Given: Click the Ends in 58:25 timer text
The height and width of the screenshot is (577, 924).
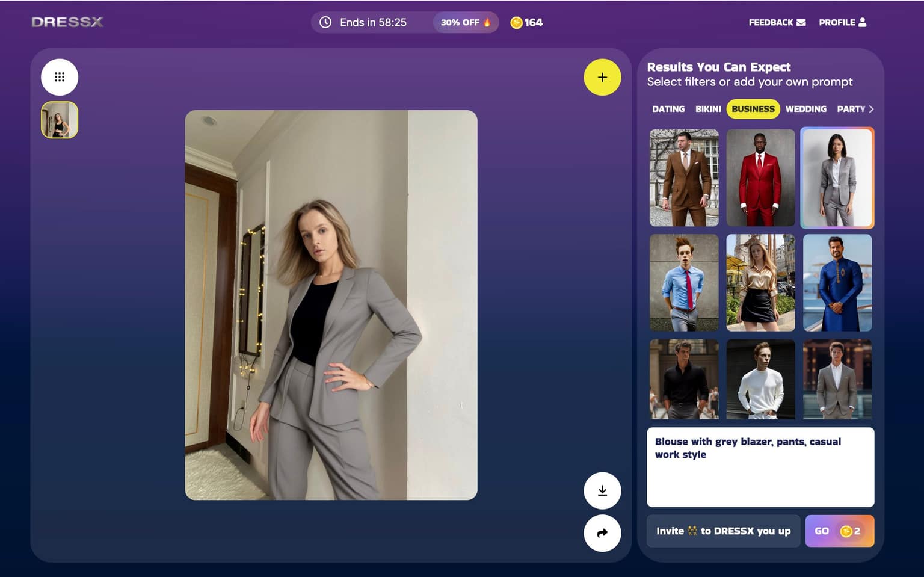Looking at the screenshot, I should pos(373,22).
